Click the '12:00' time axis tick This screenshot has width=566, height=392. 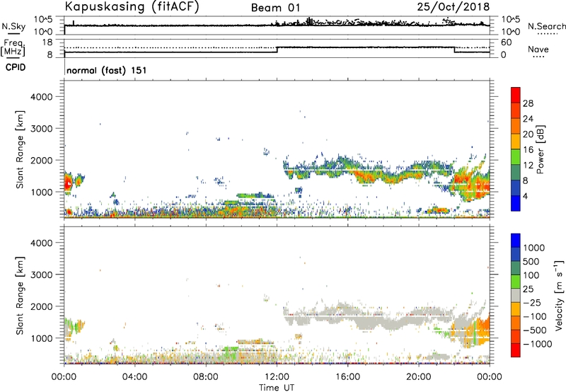point(277,377)
